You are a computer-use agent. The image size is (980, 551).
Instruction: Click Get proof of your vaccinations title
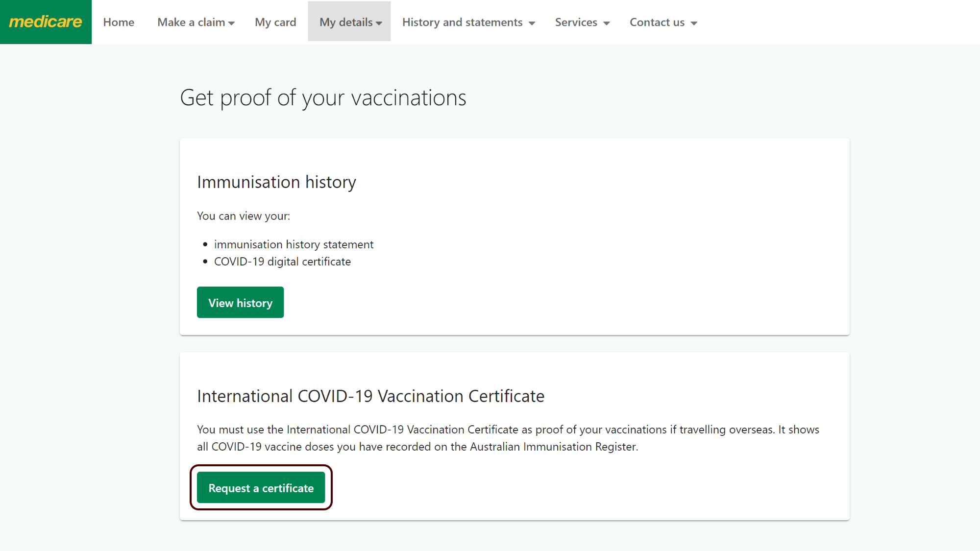click(323, 98)
